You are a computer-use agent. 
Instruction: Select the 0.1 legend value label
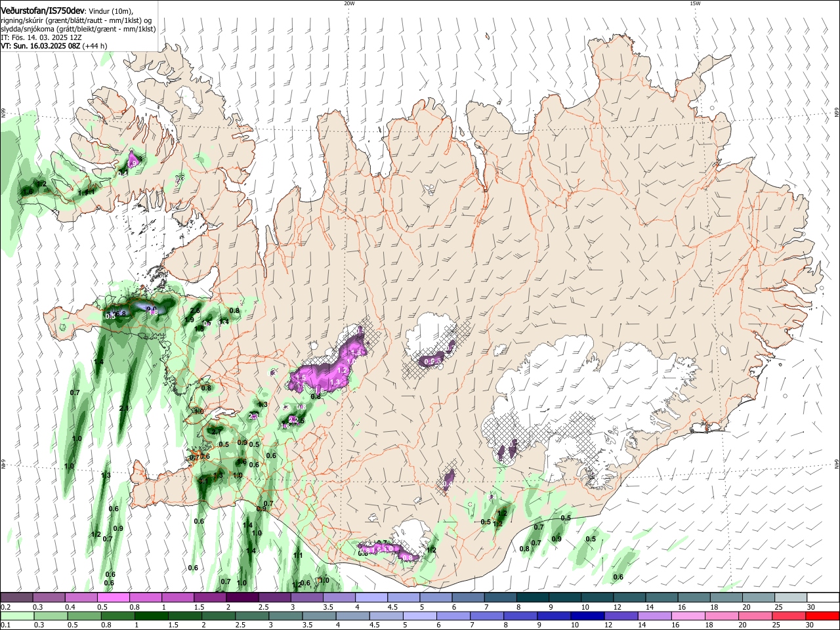coord(5,625)
